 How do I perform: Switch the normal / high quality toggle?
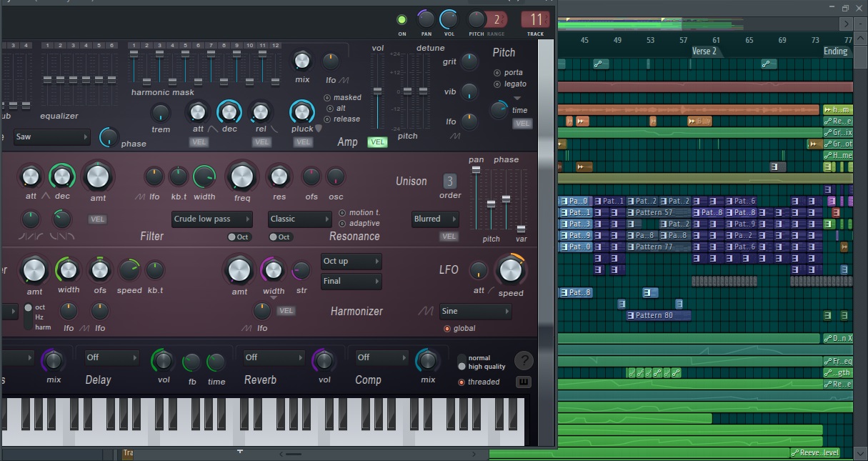462,362
